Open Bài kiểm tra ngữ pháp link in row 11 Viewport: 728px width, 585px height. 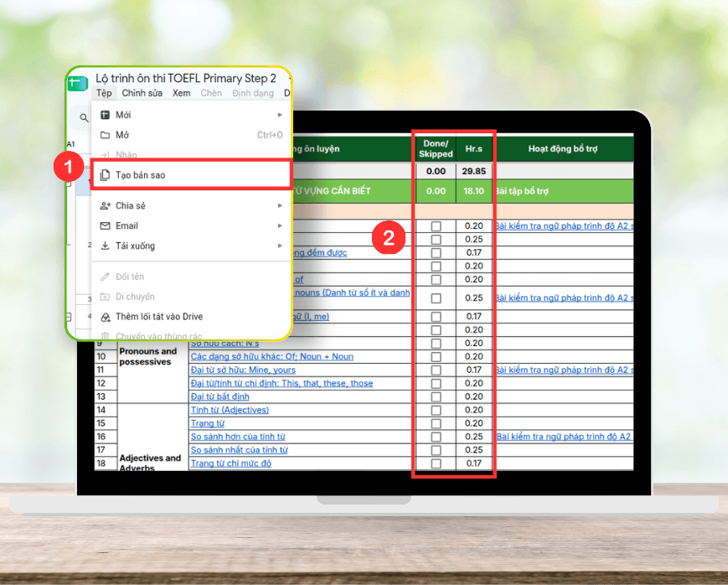click(x=564, y=370)
